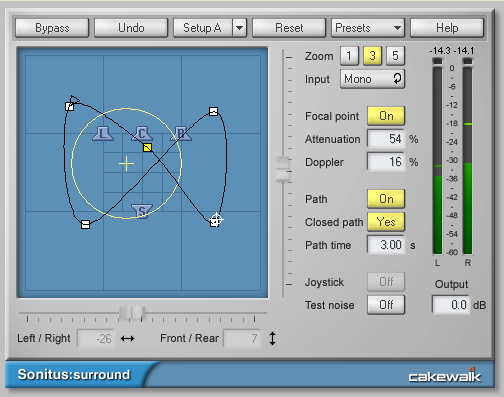Click the Bypass button
504x397 pixels.
[52, 28]
